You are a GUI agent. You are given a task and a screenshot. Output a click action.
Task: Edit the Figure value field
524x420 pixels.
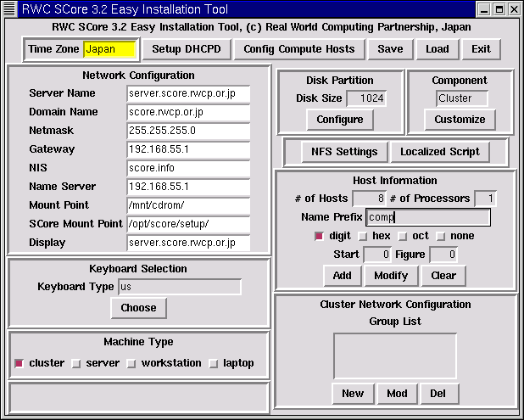click(x=443, y=255)
